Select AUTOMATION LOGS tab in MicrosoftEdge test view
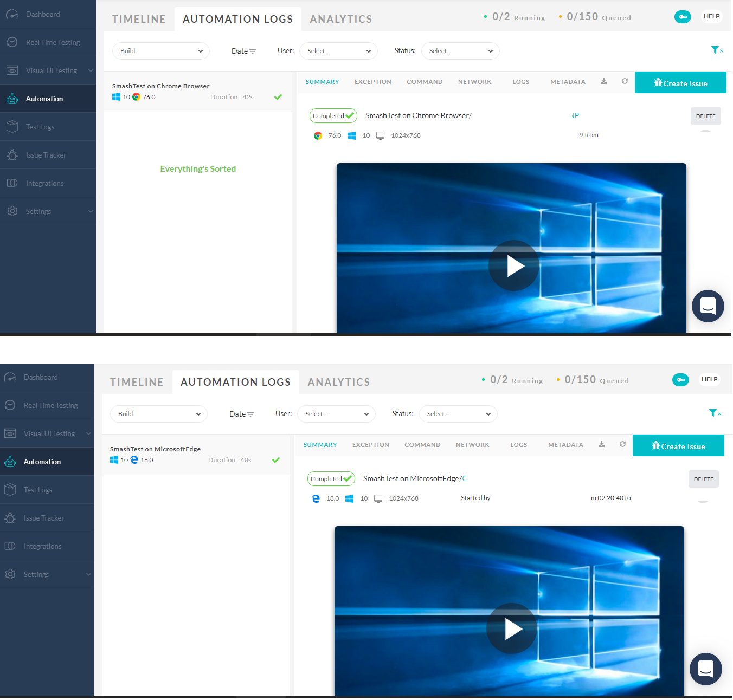This screenshot has width=733, height=700. tap(236, 382)
